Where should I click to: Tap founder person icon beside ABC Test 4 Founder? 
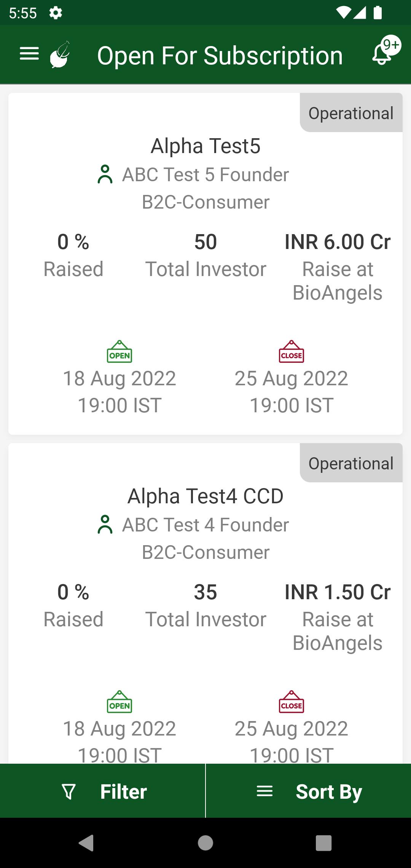tap(105, 525)
